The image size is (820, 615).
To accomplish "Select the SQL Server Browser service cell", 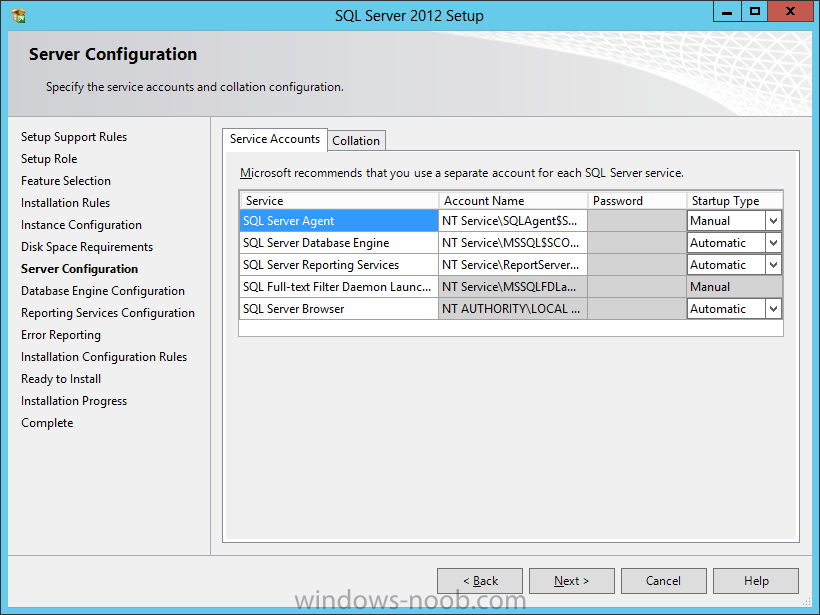I will (x=339, y=309).
